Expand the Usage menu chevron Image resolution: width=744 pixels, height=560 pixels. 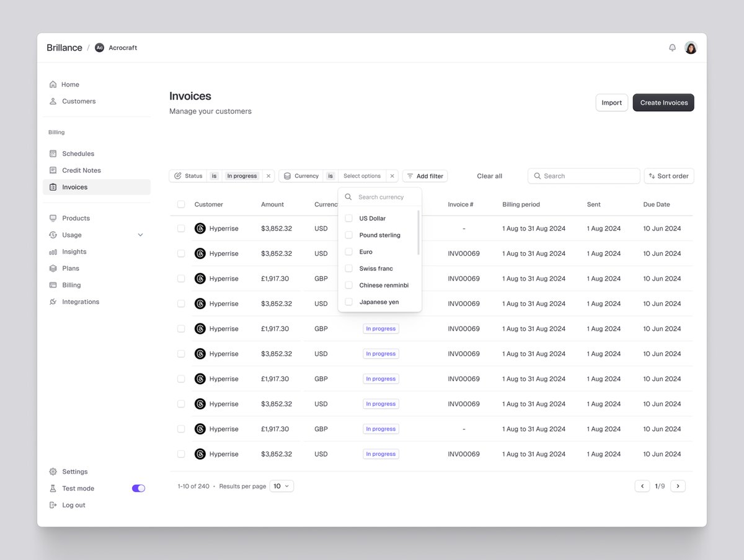click(x=140, y=235)
